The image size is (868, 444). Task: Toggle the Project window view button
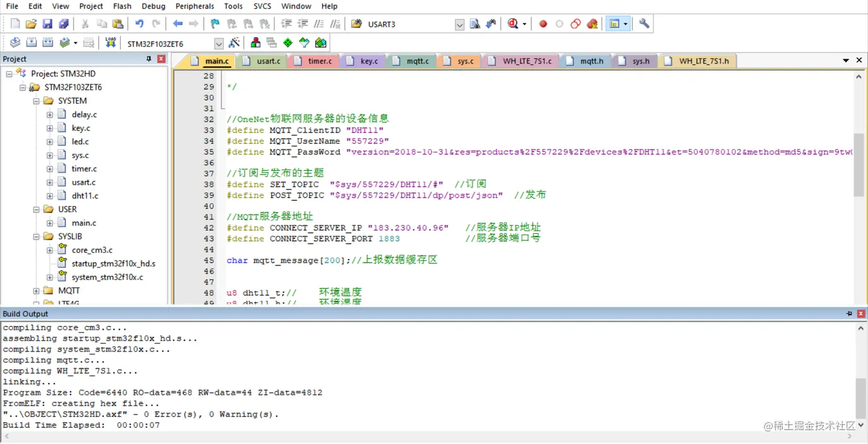click(614, 24)
